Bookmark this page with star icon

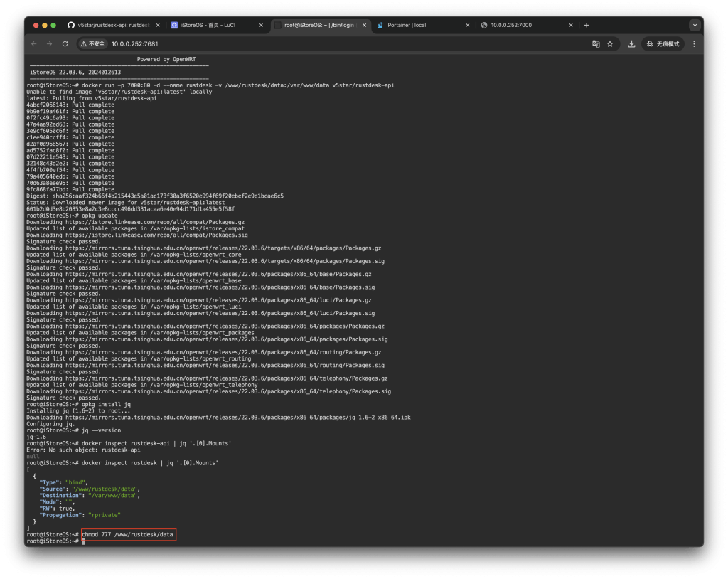610,44
